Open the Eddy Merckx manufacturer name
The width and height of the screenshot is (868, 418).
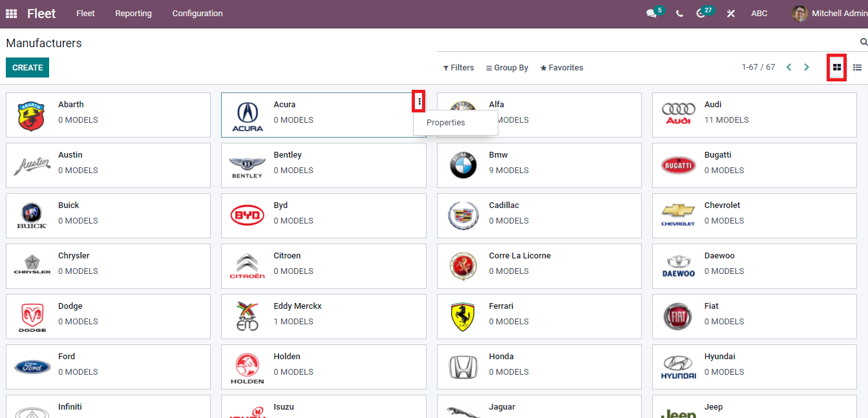tap(297, 306)
